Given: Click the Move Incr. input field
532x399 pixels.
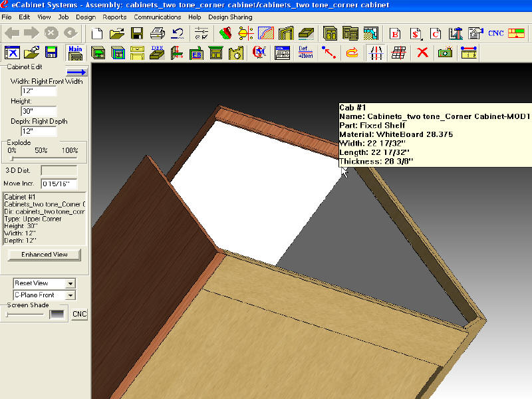Looking at the screenshot, I should [59, 184].
